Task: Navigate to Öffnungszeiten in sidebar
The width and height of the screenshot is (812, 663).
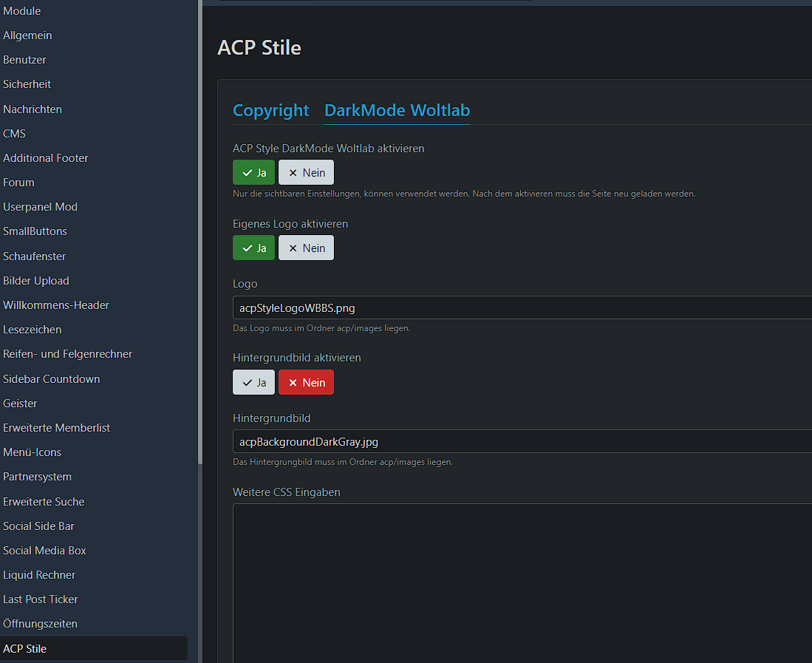Action: point(40,624)
